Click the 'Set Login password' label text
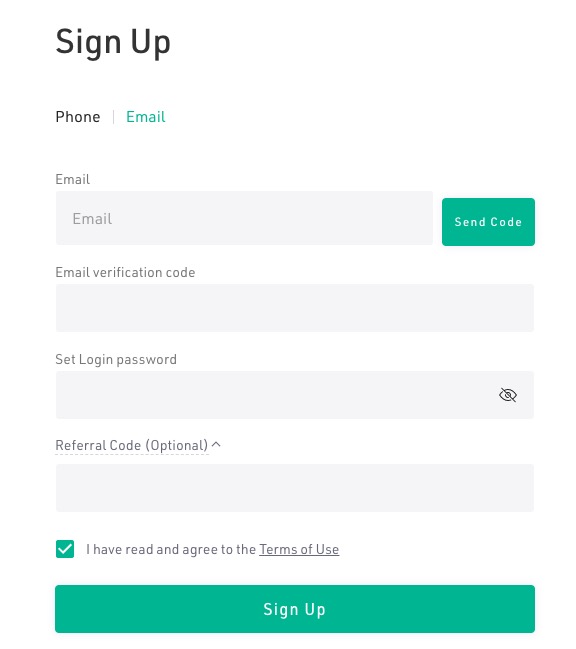The width and height of the screenshot is (576, 649). [116, 359]
